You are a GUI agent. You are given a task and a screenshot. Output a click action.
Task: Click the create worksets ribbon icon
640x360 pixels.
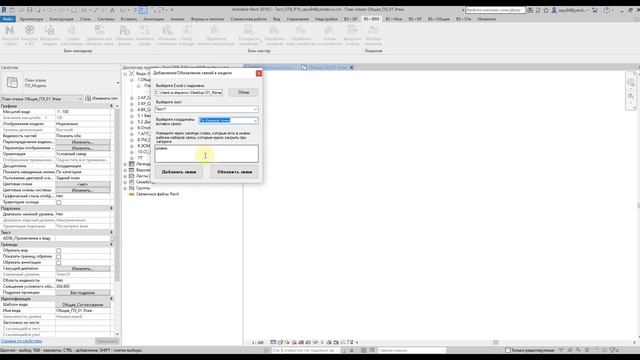(x=72, y=31)
